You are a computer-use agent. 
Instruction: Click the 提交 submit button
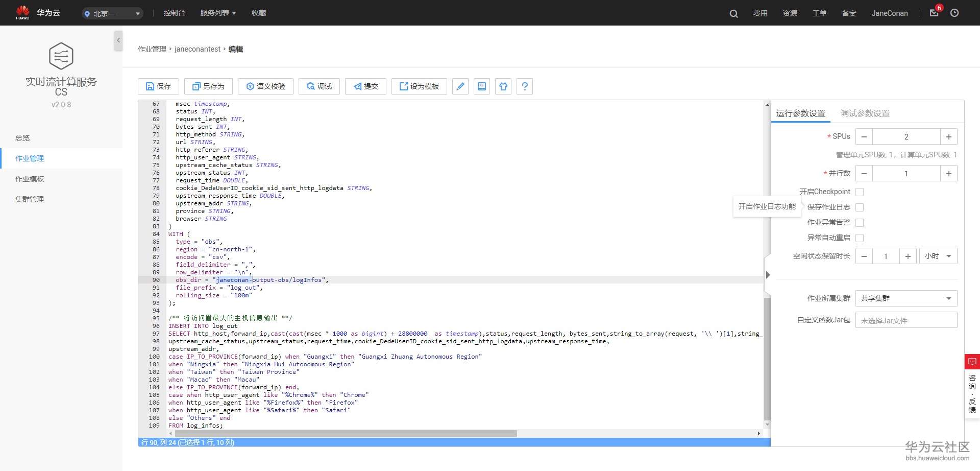[365, 86]
